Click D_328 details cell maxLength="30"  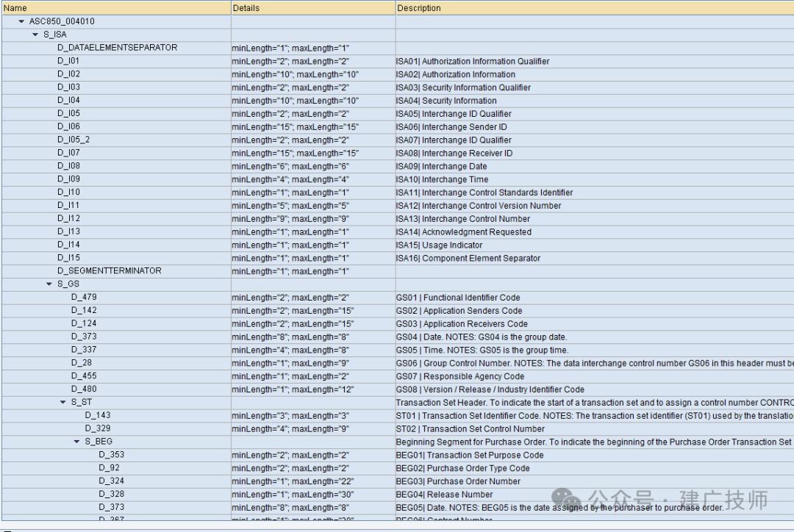(323, 495)
